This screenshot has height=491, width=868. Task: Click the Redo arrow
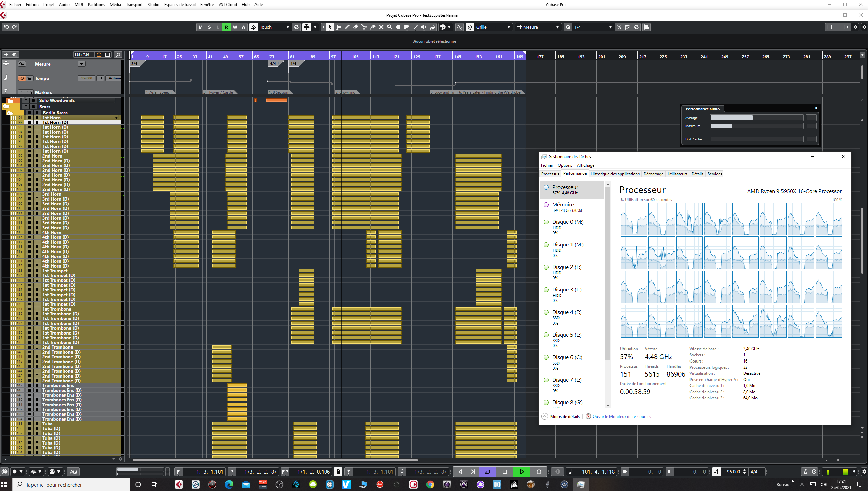pyautogui.click(x=14, y=27)
